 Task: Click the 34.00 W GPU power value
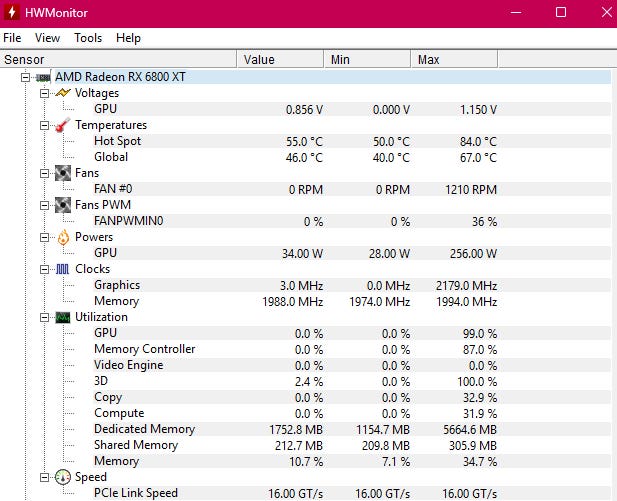point(302,253)
